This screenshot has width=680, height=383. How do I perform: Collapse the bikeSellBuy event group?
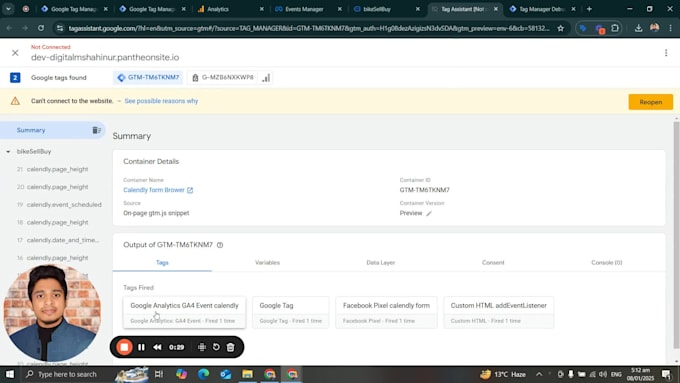coord(8,152)
